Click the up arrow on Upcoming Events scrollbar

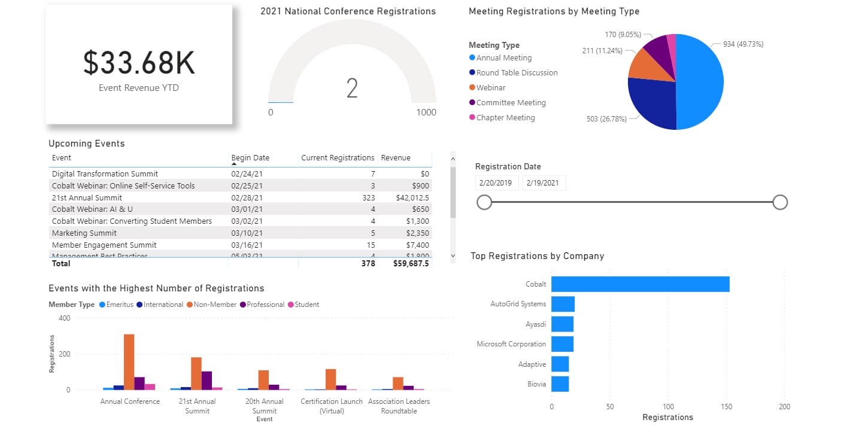(x=452, y=159)
